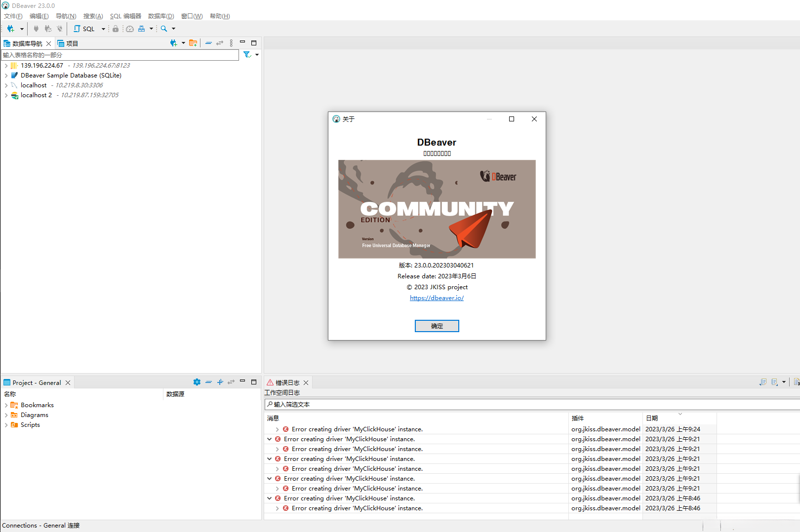This screenshot has height=532, width=800.
Task: Open dropdown next to main New Connection icon
Action: click(x=22, y=29)
